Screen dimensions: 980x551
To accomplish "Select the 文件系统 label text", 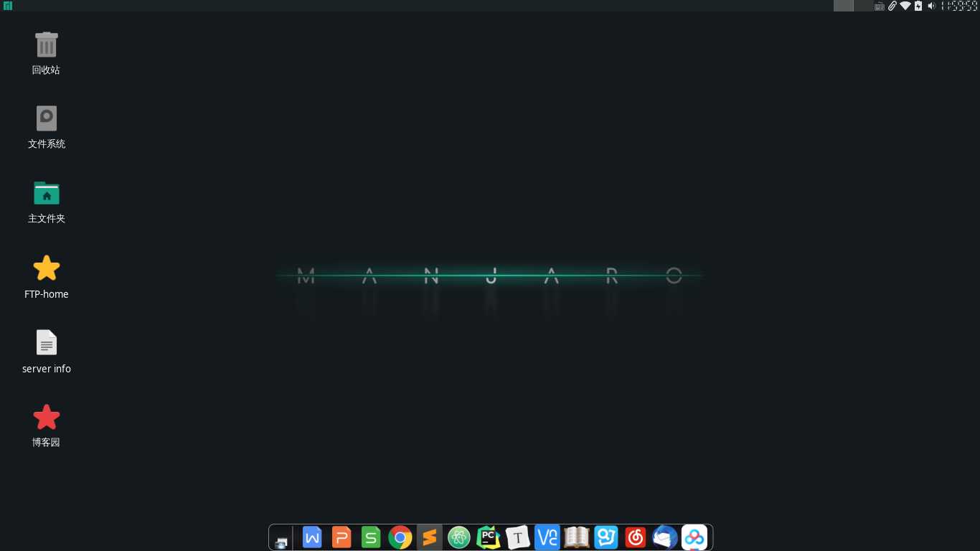I will tap(47, 144).
